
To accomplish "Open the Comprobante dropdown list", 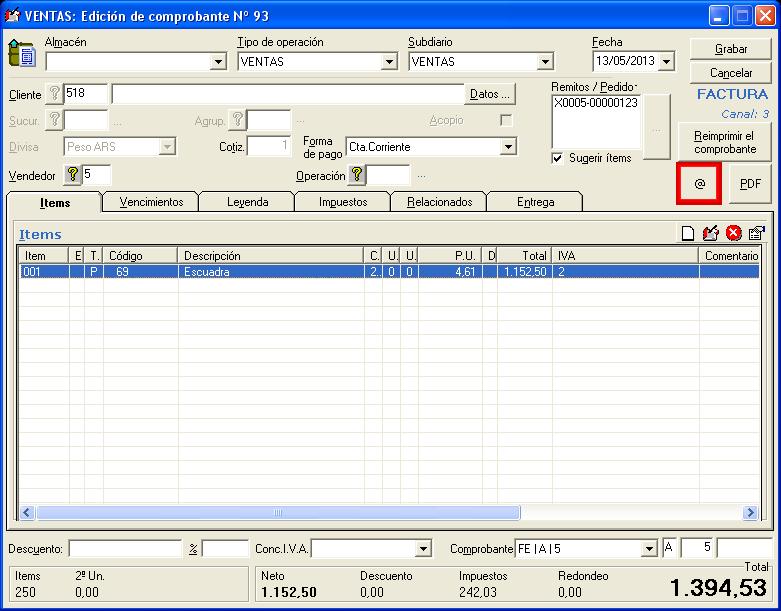I will coord(649,549).
